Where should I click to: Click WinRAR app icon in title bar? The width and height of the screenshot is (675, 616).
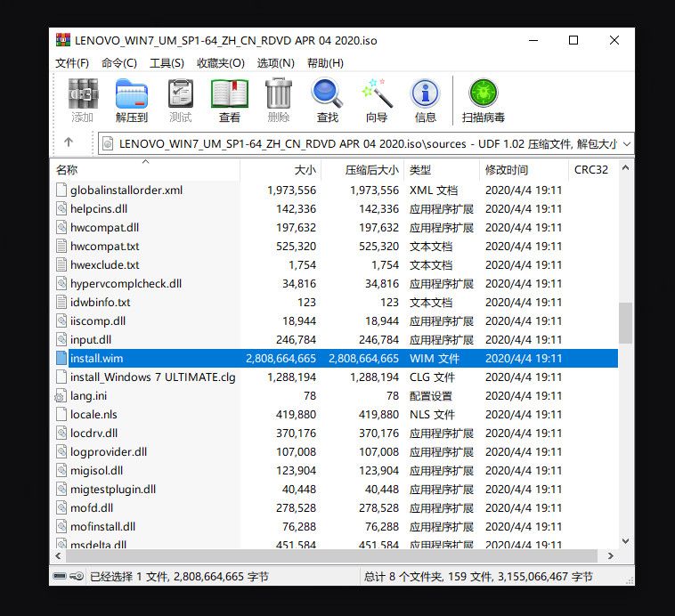[x=63, y=40]
